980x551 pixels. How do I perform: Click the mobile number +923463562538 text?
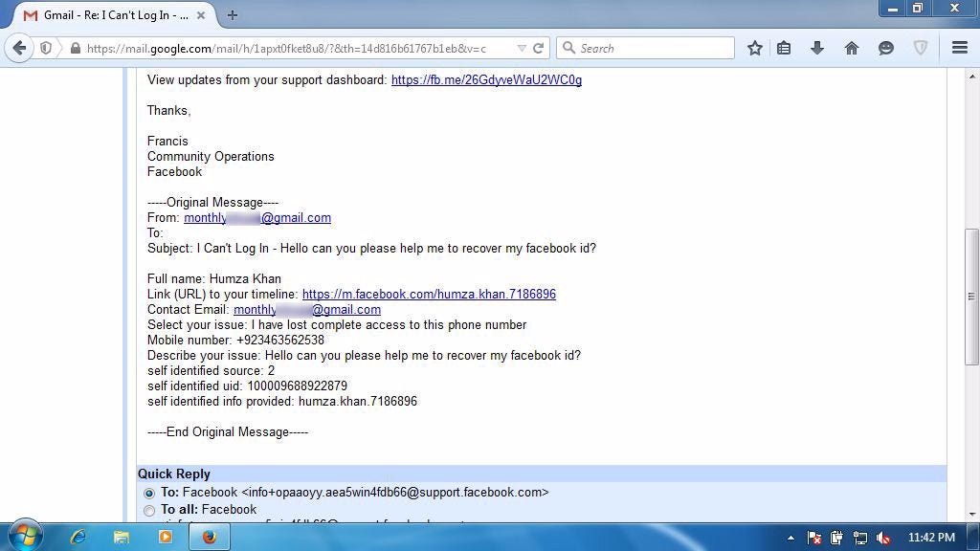click(x=280, y=341)
